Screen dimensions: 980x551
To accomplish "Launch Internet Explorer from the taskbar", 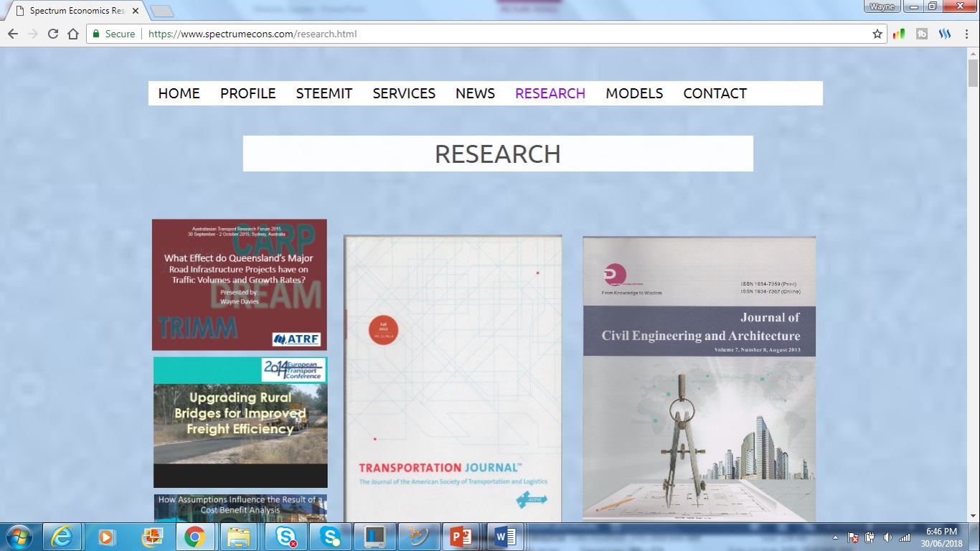I will tap(62, 537).
